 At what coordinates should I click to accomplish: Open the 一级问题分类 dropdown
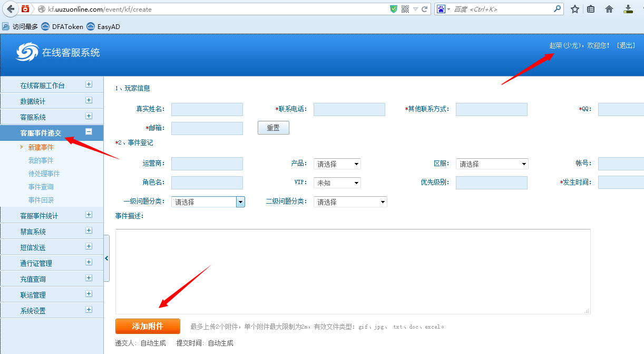(x=208, y=202)
